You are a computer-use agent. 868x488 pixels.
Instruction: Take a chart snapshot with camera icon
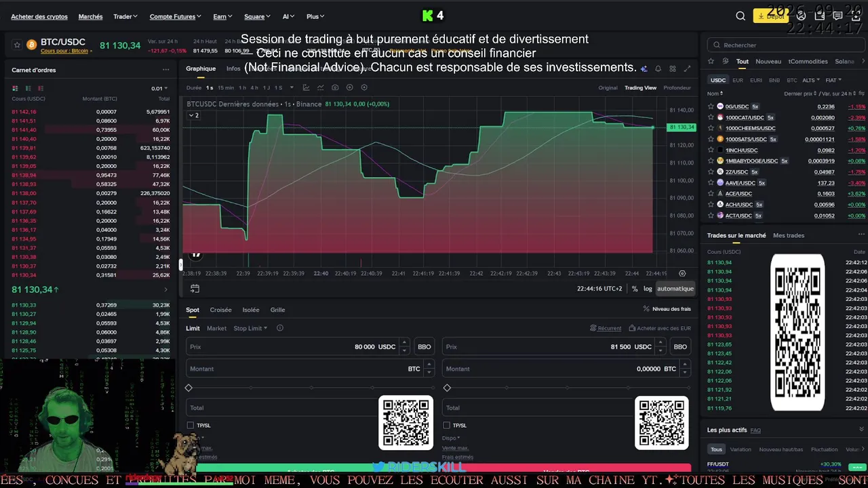(x=335, y=87)
